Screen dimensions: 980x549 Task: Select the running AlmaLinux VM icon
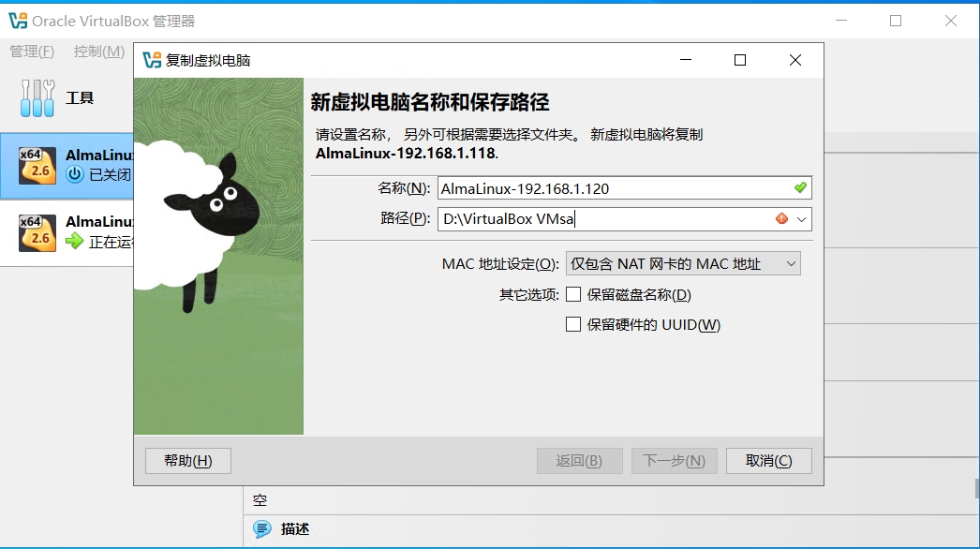37,232
